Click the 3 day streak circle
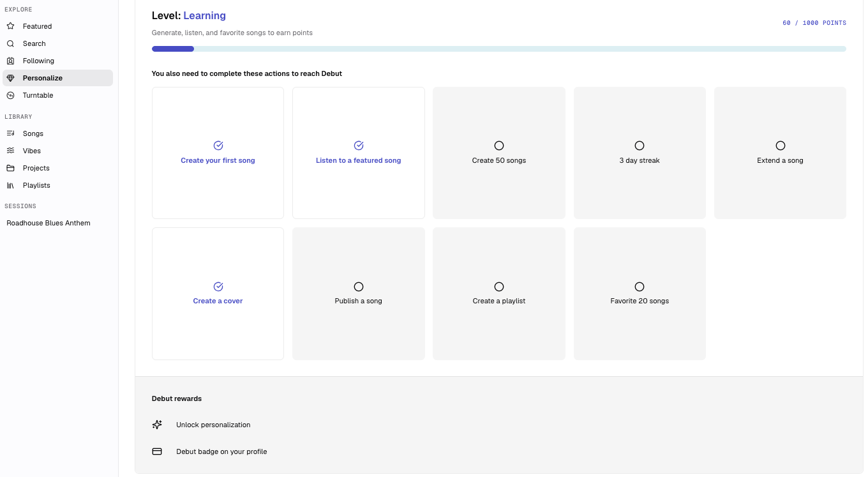Image resolution: width=868 pixels, height=477 pixels. pyautogui.click(x=640, y=146)
